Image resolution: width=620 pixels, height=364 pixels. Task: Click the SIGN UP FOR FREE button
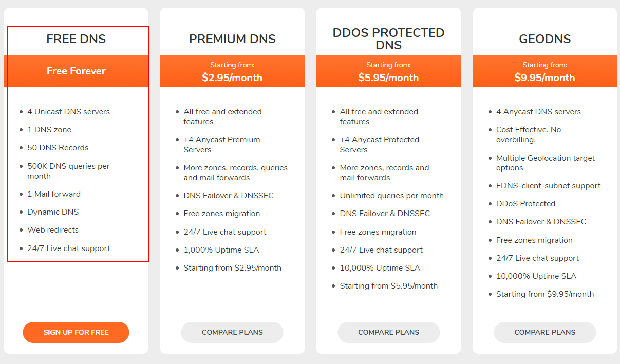tap(76, 332)
